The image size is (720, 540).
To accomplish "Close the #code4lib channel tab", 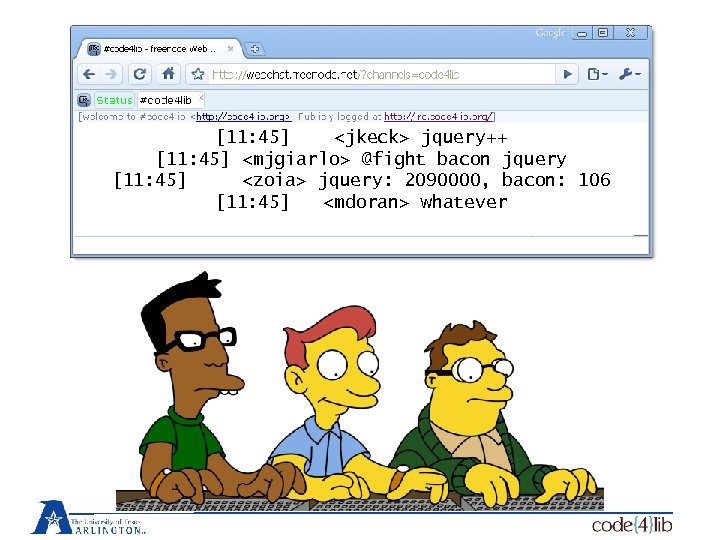I will [201, 97].
